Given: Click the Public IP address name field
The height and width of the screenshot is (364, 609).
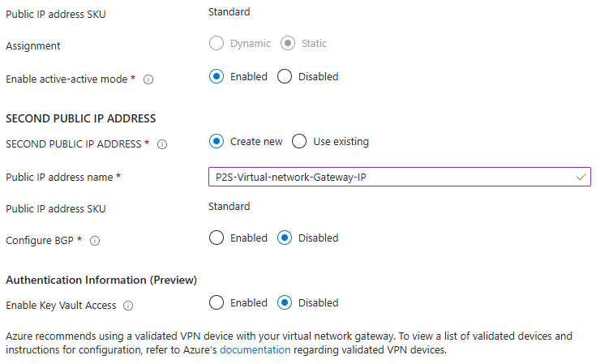Looking at the screenshot, I should click(x=389, y=177).
